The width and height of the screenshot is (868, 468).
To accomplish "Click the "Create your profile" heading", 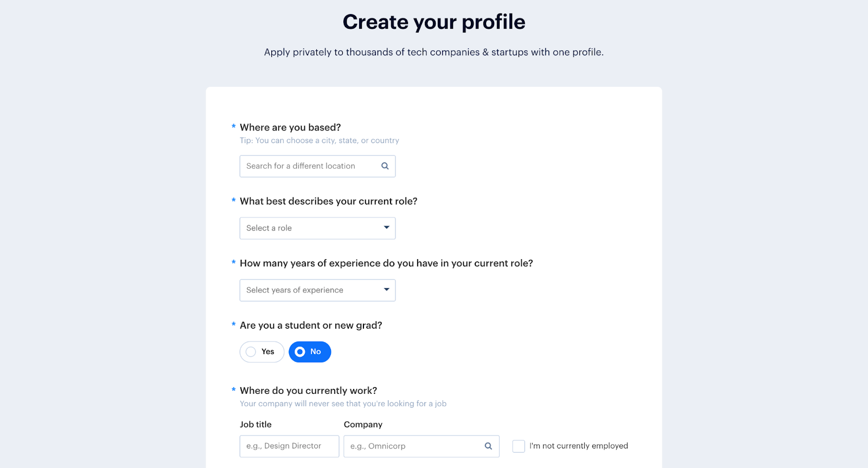I will pos(434,22).
